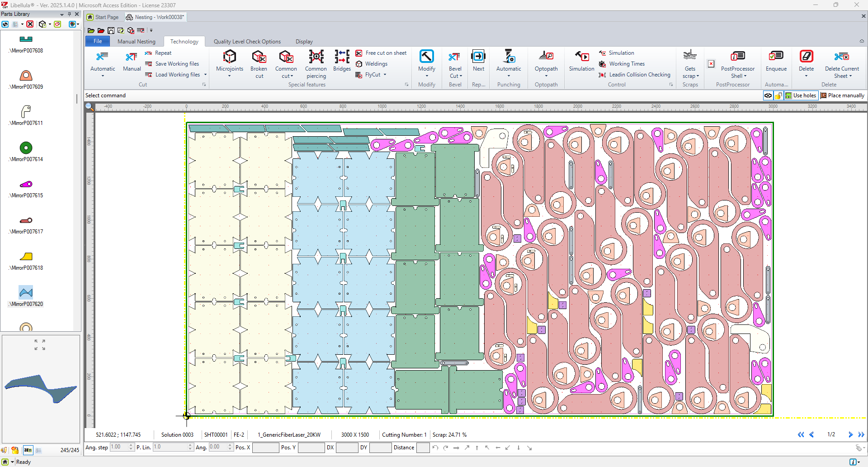
Task: Toggle the Place manually option
Action: (842, 95)
